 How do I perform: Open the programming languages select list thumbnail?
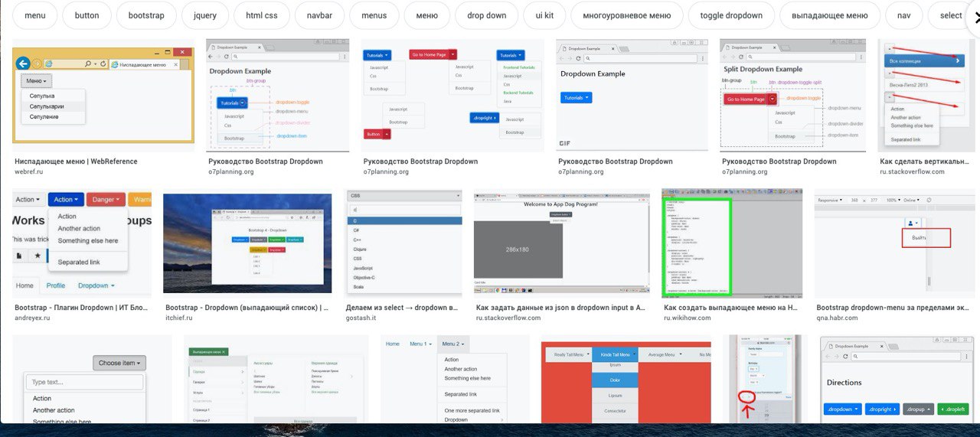(x=404, y=243)
